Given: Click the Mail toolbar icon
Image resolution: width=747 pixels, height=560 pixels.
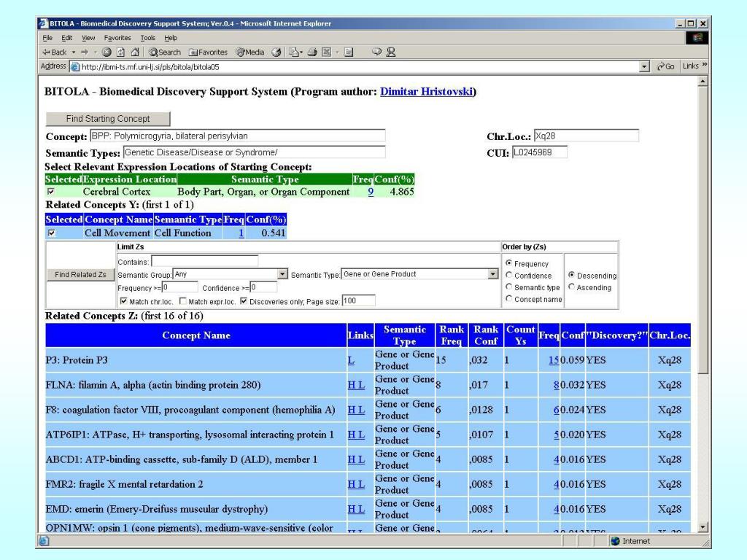Looking at the screenshot, I should (x=293, y=52).
